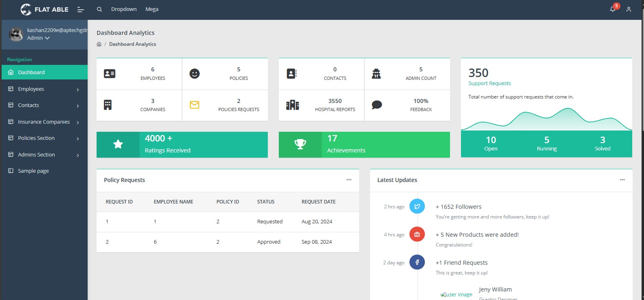644x300 pixels.
Task: Select Dashboard in the navigation
Action: click(45, 72)
